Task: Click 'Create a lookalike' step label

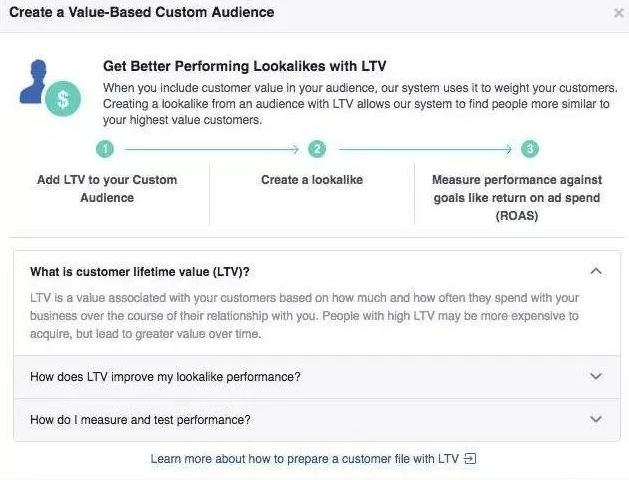Action: pos(312,180)
